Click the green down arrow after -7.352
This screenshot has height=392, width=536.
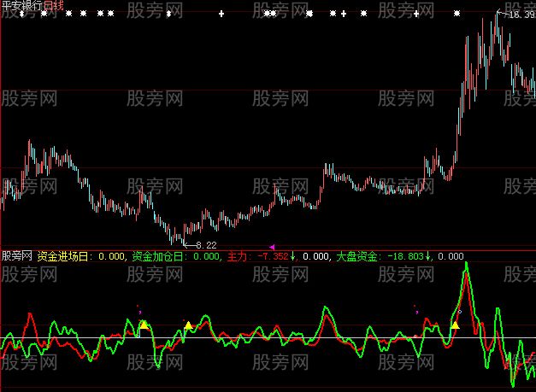tap(292, 255)
